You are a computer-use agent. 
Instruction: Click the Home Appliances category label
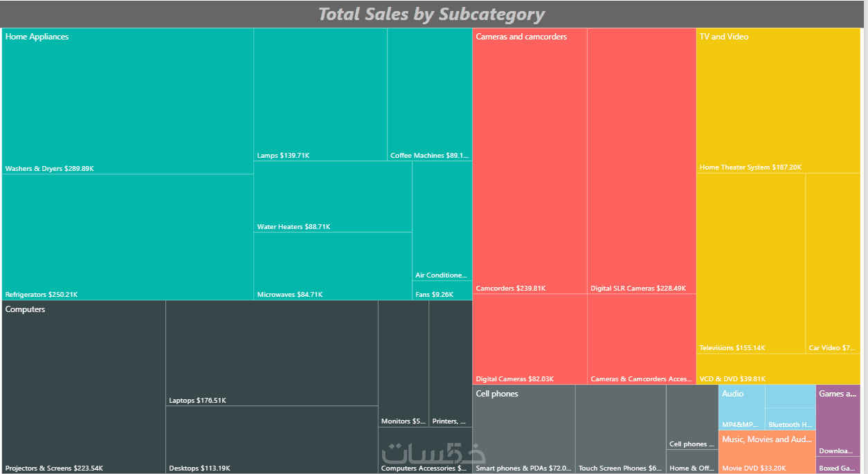point(37,37)
